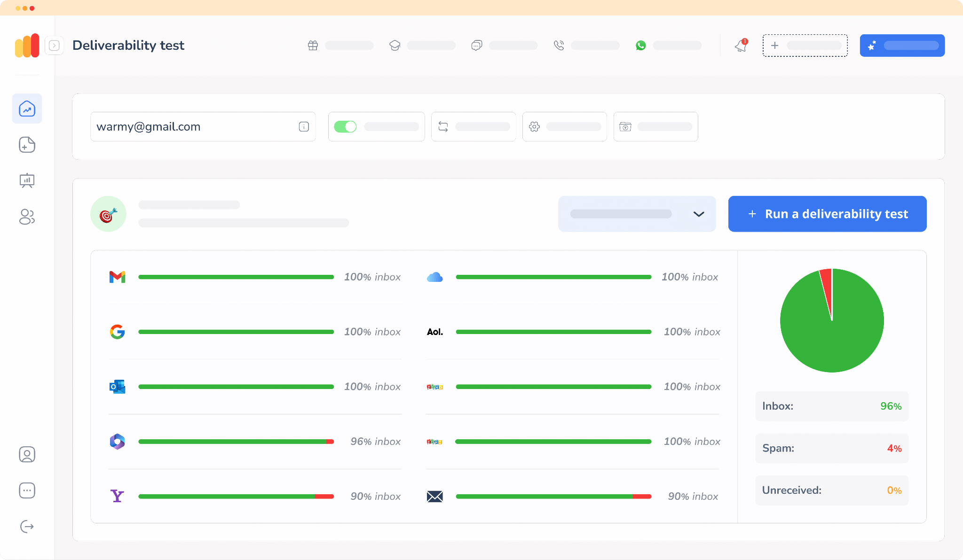Image resolution: width=963 pixels, height=560 pixels.
Task: Open the dropdown beside Run test button
Action: coord(637,214)
